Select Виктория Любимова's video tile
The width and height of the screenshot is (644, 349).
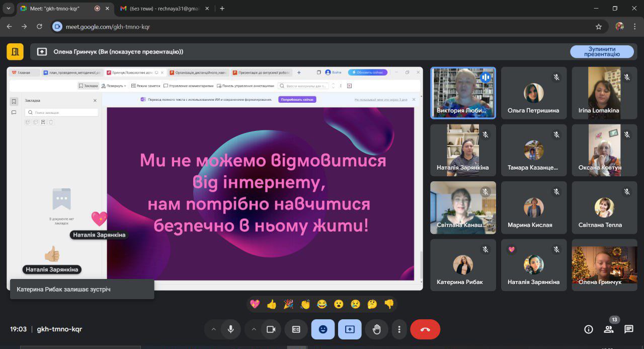pyautogui.click(x=463, y=93)
